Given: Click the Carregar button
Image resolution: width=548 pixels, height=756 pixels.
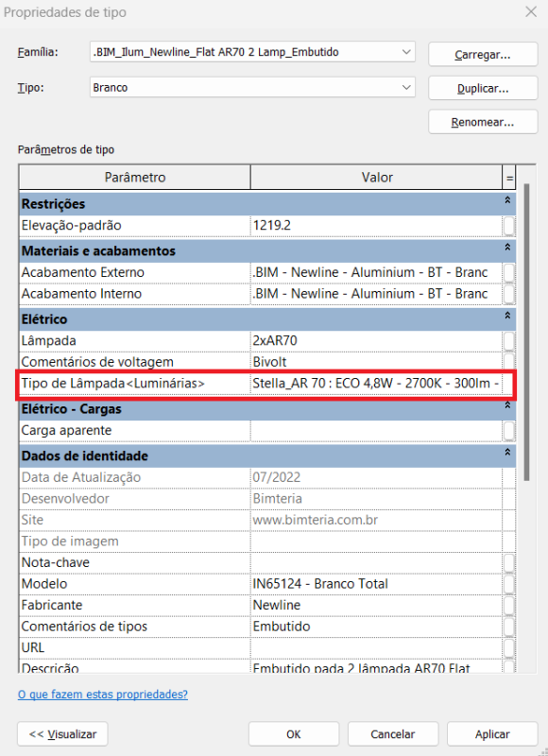Looking at the screenshot, I should [x=483, y=55].
